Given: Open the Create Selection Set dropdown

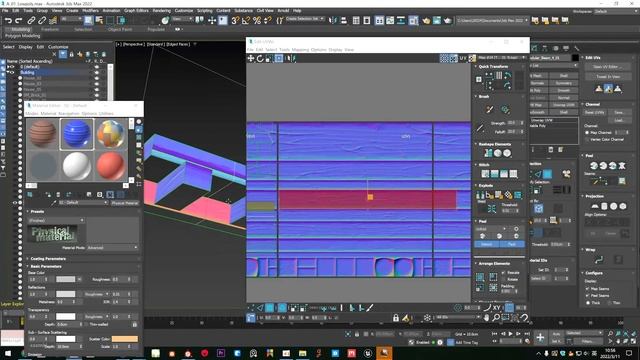Looking at the screenshot, I should pos(305,19).
